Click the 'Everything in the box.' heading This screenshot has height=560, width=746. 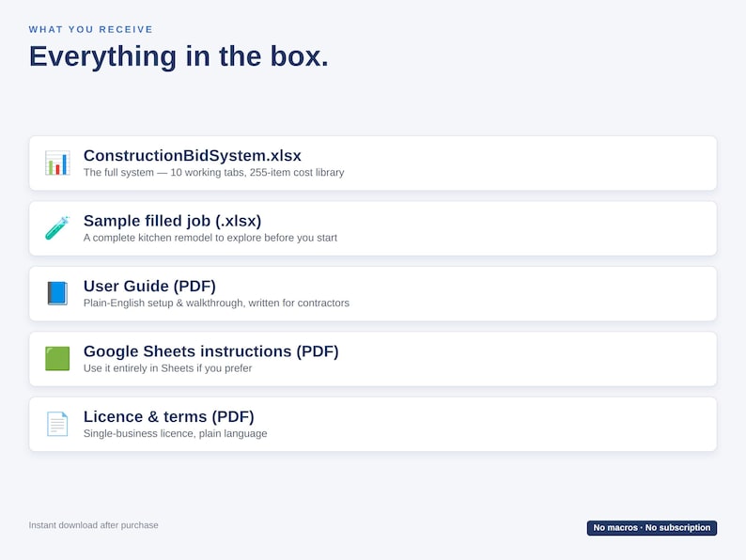pyautogui.click(x=179, y=56)
